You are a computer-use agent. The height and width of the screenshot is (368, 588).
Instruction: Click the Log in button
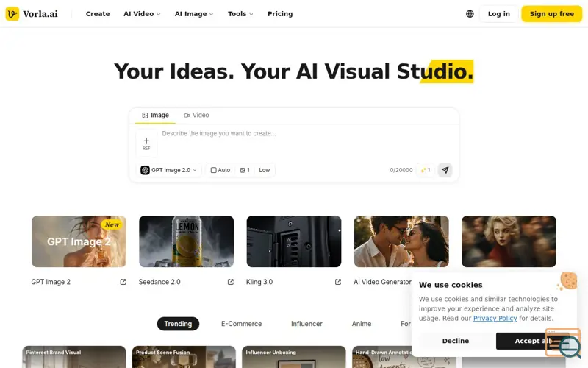click(x=499, y=14)
